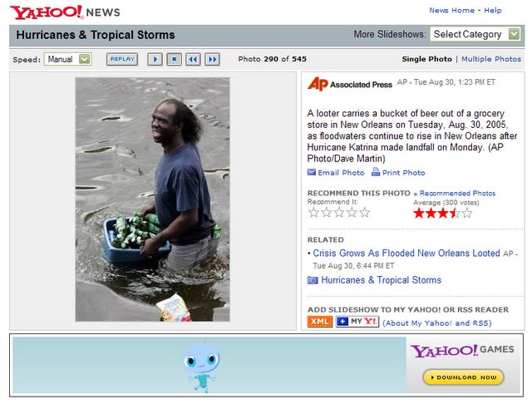Stop the slideshow with the stop button
Image resolution: width=532 pixels, height=404 pixels.
[174, 59]
